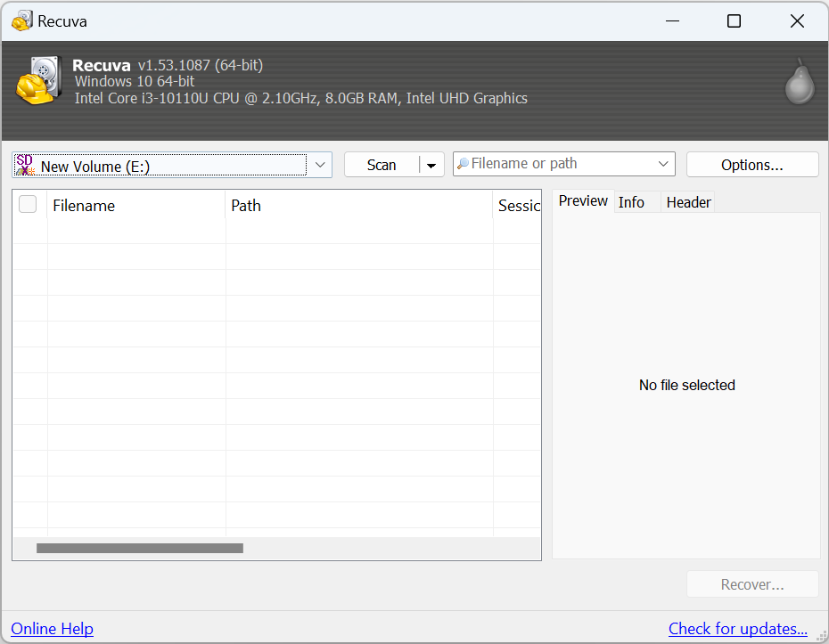Minimize the Recuva window
The height and width of the screenshot is (644, 829).
672,21
